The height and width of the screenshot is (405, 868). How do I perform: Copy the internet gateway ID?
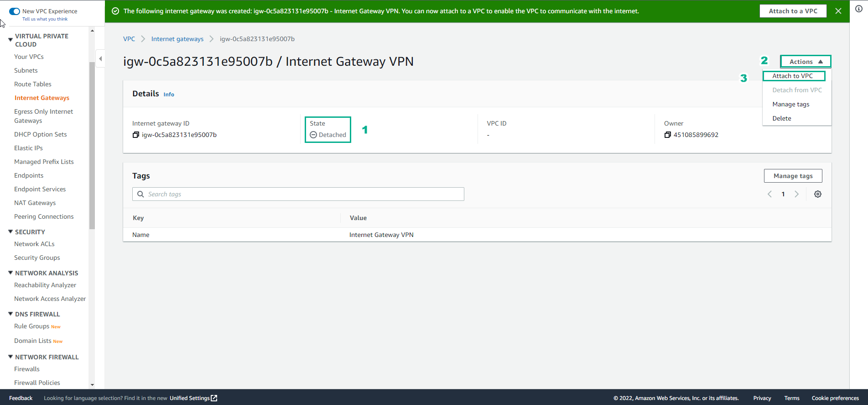tap(135, 135)
